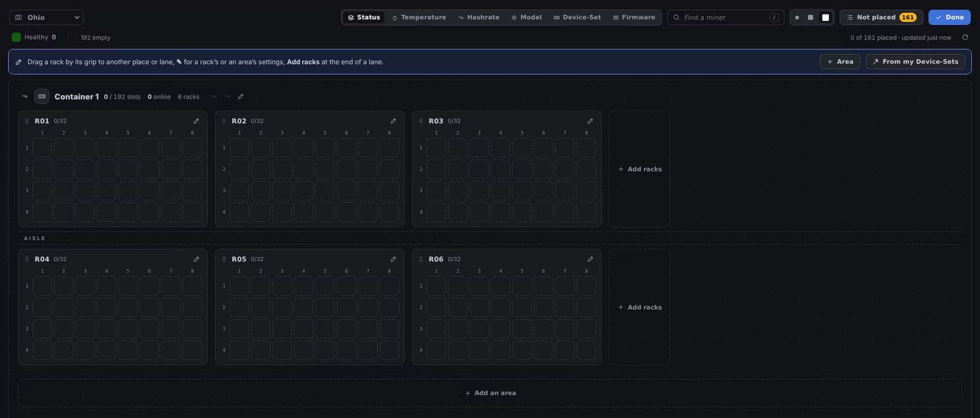980x418 pixels.
Task: Switch to the Hashrate view tab
Action: pyautogui.click(x=478, y=18)
